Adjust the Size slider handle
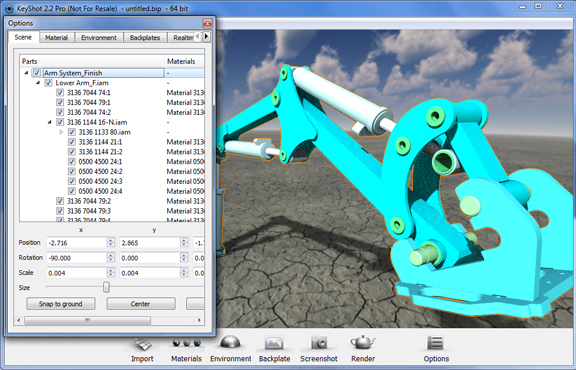This screenshot has height=370, width=576. point(106,287)
